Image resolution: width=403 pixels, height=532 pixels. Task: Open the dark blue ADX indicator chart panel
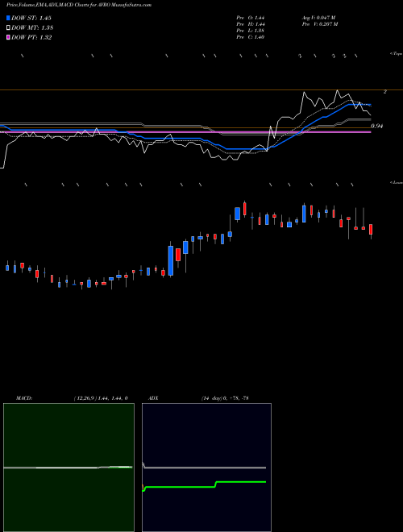[x=206, y=468]
